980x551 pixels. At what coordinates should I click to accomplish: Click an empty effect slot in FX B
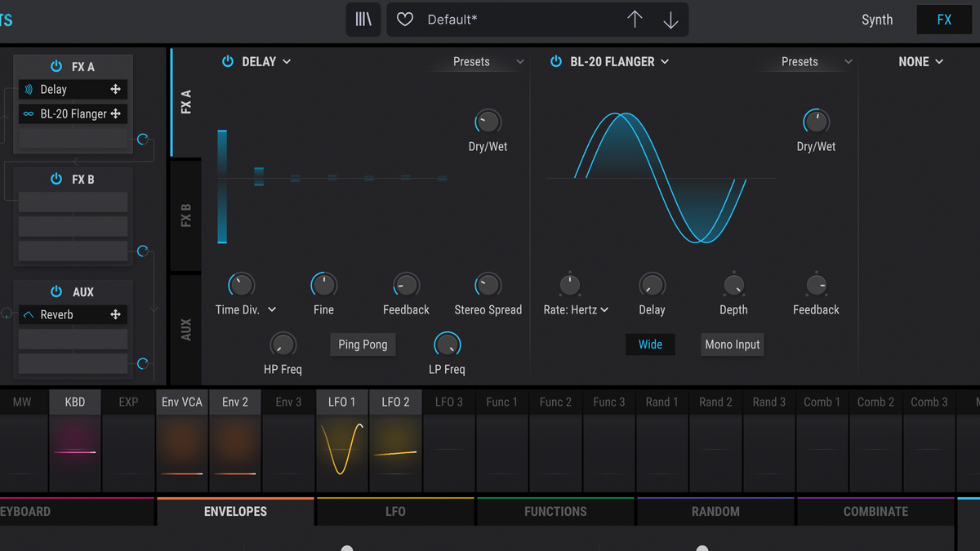[x=72, y=202]
